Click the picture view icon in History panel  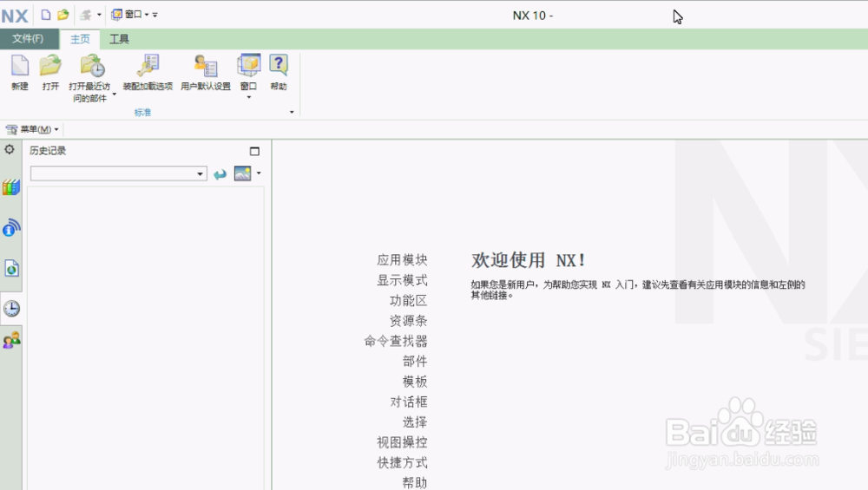242,173
